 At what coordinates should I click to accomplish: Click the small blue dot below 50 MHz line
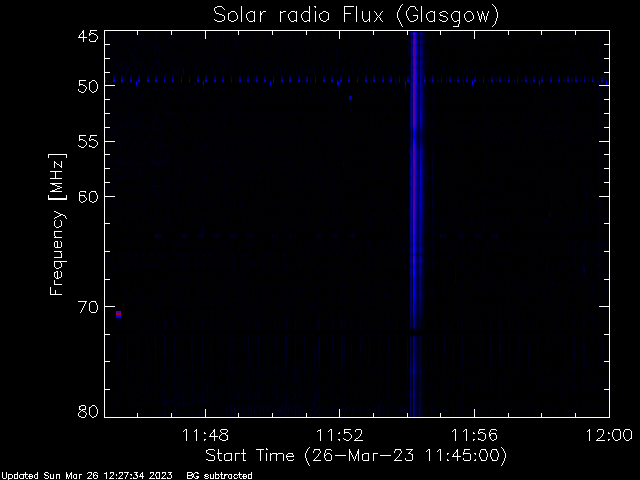coord(351,98)
